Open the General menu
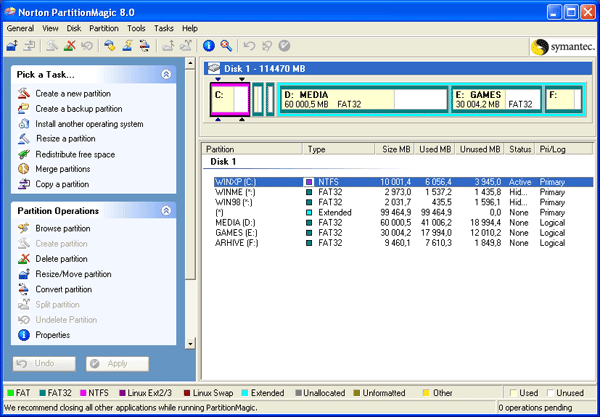This screenshot has height=417, width=600. pyautogui.click(x=20, y=28)
